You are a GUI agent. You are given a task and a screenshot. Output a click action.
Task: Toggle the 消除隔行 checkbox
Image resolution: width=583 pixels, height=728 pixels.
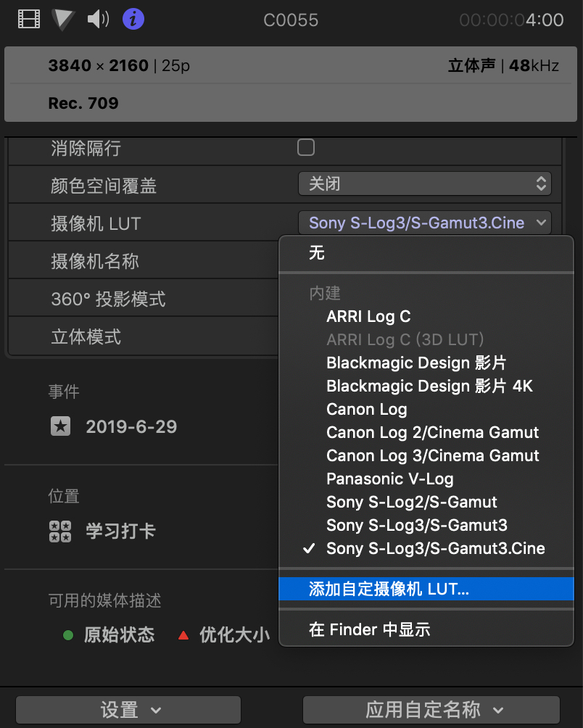(306, 148)
